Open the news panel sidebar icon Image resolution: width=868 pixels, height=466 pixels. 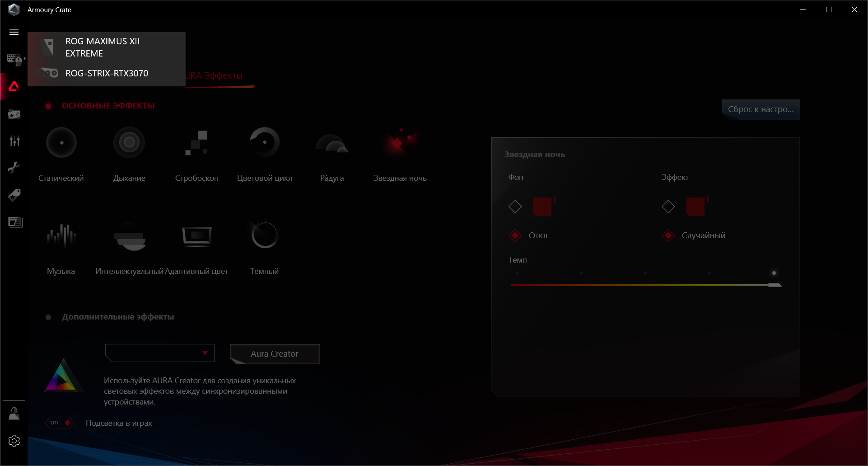[x=15, y=222]
